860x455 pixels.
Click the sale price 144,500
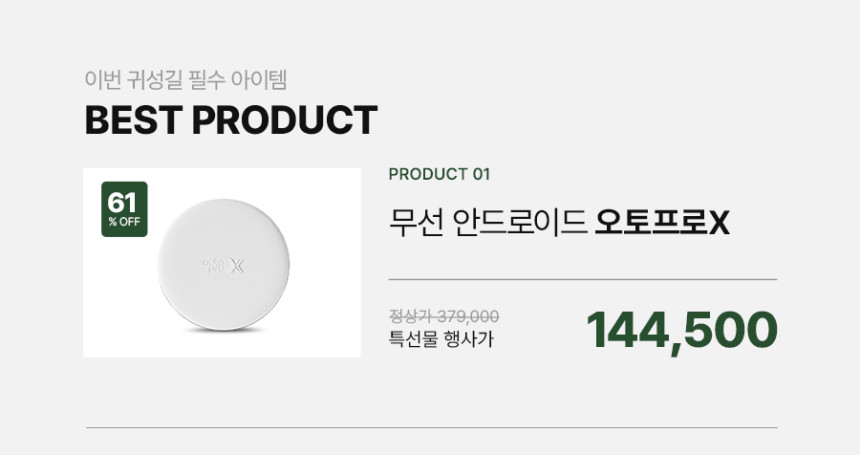coord(681,330)
